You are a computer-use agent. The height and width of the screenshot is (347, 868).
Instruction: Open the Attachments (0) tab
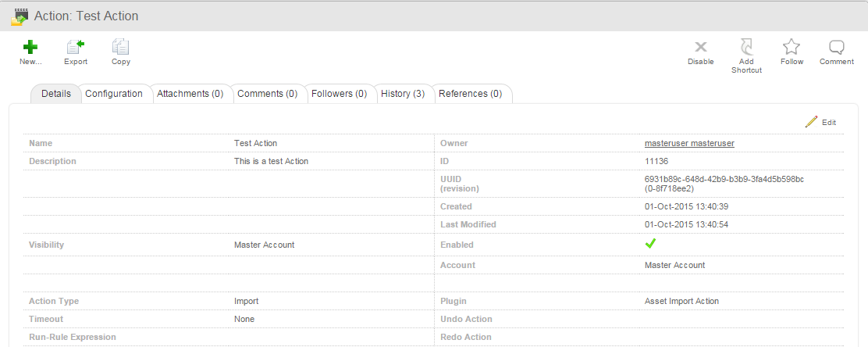pos(190,94)
